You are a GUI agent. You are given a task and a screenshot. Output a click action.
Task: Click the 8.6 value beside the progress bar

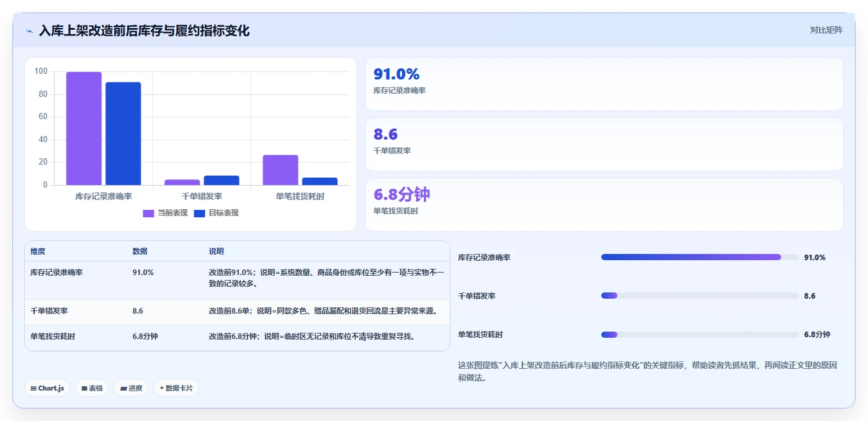(810, 296)
